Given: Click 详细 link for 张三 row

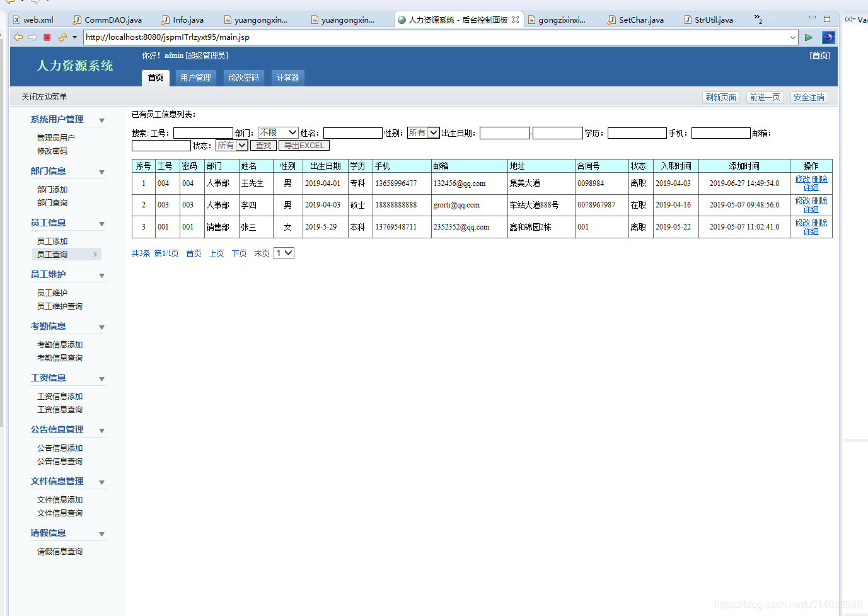Looking at the screenshot, I should point(811,231).
